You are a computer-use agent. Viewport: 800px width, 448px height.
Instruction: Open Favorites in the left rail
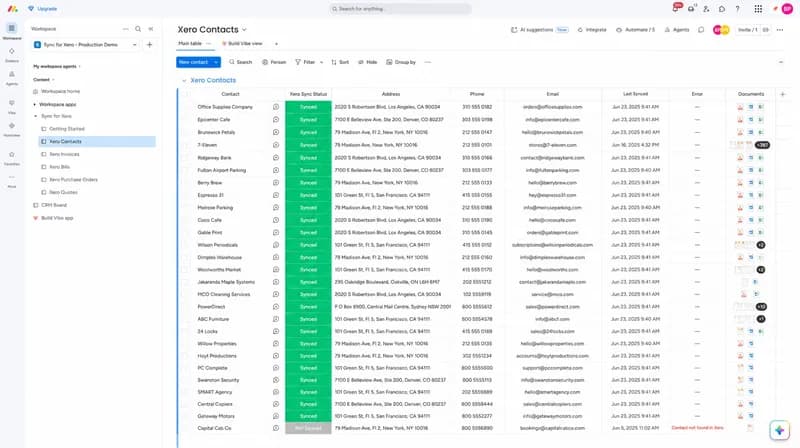[x=12, y=158]
